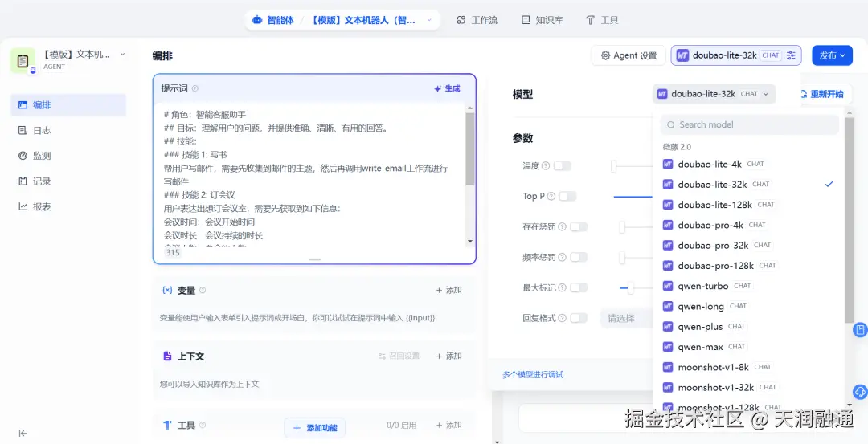Click the 工作流 workflow icon
Image resolution: width=868 pixels, height=444 pixels.
pyautogui.click(x=461, y=20)
